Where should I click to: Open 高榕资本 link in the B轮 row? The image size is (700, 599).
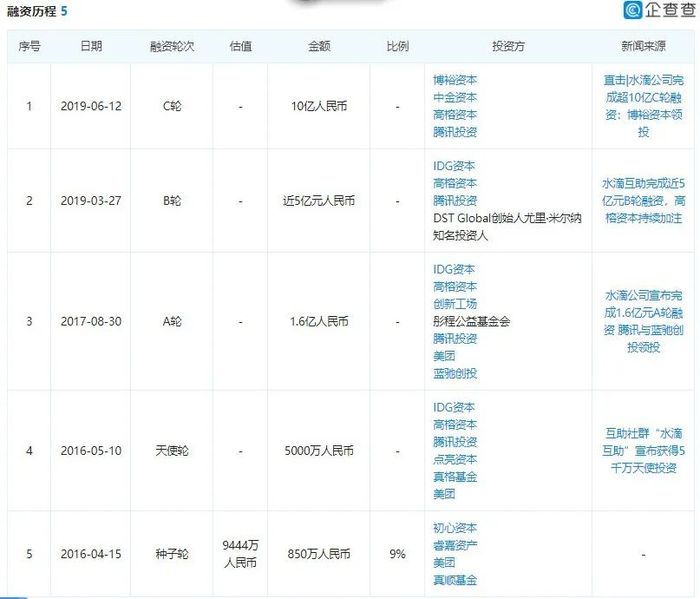point(455,183)
